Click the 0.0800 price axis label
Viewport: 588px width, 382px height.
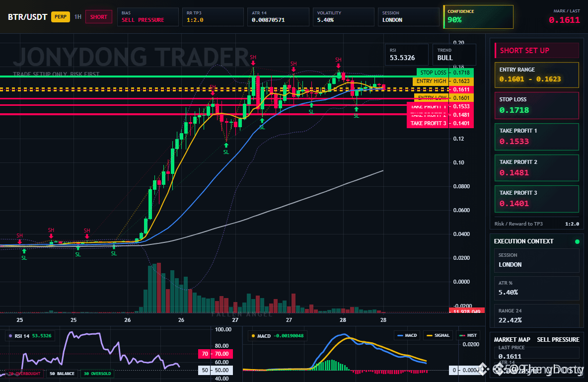pyautogui.click(x=461, y=186)
